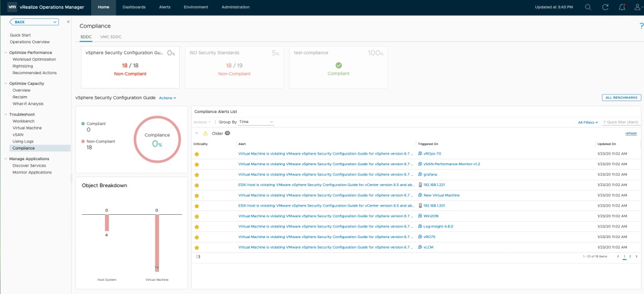
Task: Open the help question mark icon
Action: [x=641, y=26]
